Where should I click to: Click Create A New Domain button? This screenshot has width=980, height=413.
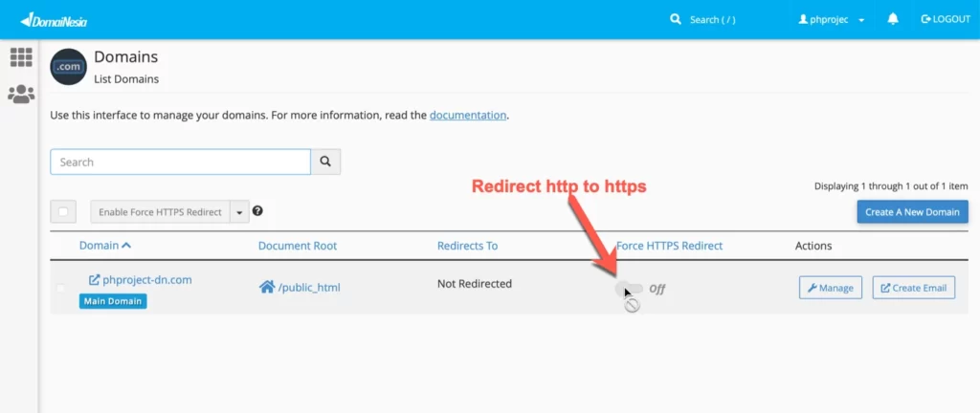click(912, 212)
